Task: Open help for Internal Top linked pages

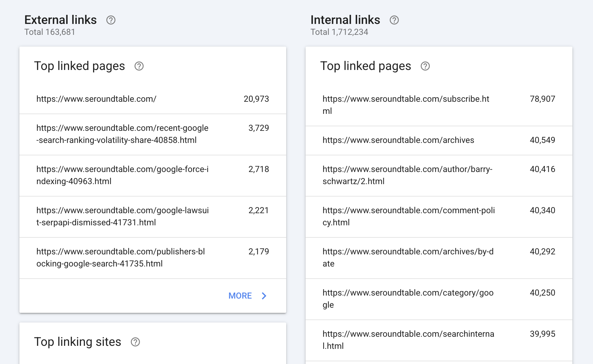Action: coord(425,66)
